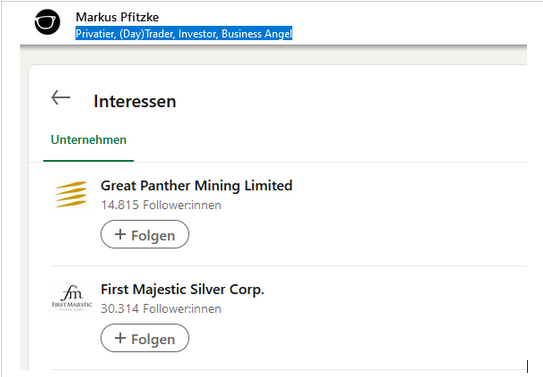Click the back arrow next to Interessen
Image resolution: width=543 pixels, height=377 pixels.
(x=61, y=97)
